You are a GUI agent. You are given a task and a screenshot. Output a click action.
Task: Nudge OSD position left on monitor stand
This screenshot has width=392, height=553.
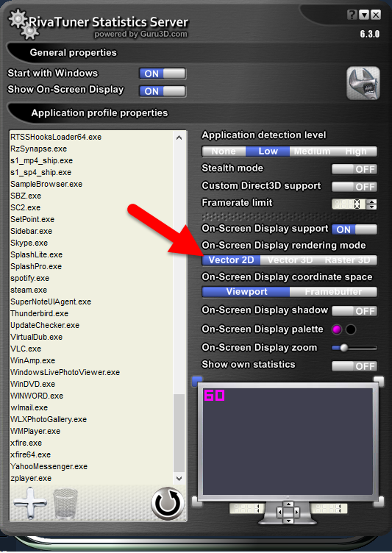coord(279,511)
